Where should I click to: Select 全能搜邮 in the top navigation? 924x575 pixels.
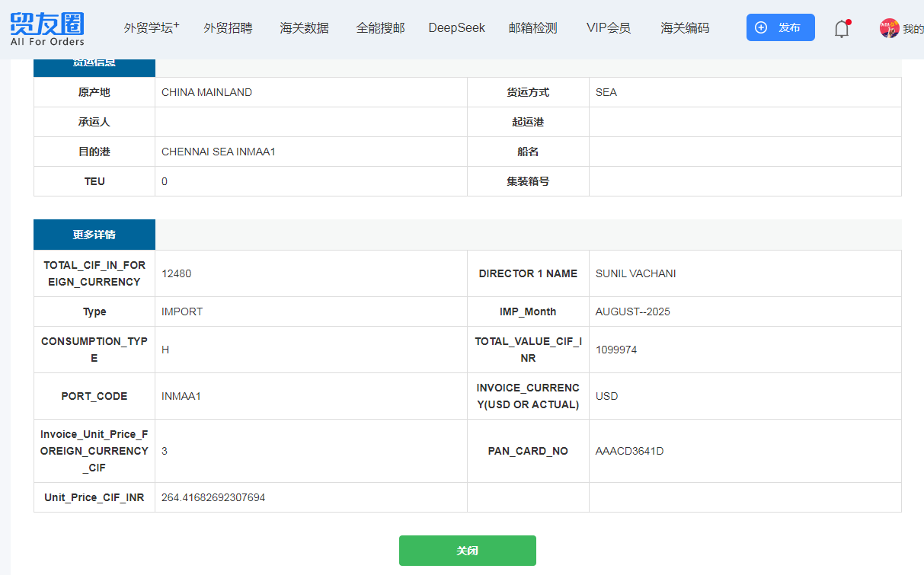[380, 28]
